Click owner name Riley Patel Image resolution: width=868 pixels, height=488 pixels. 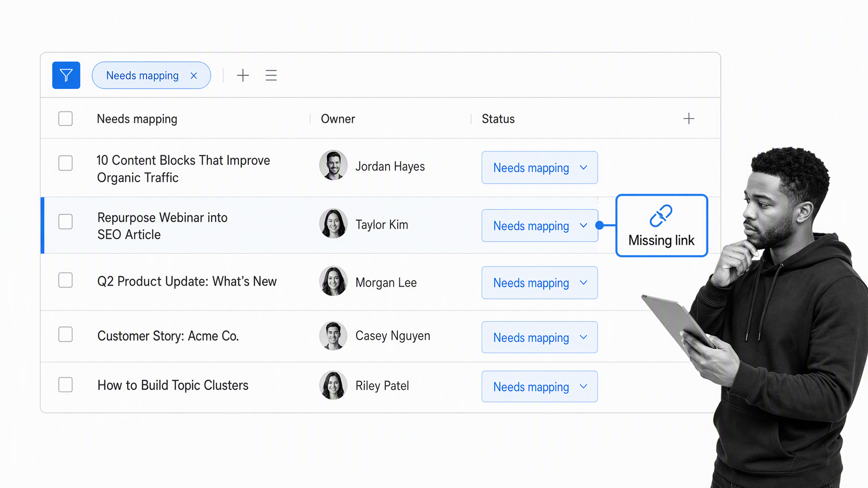(x=382, y=386)
